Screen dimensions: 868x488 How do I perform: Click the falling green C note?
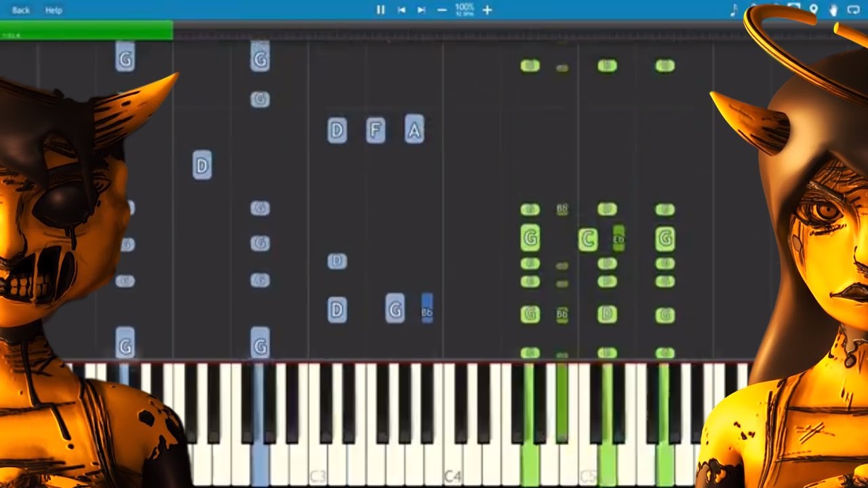tap(588, 239)
